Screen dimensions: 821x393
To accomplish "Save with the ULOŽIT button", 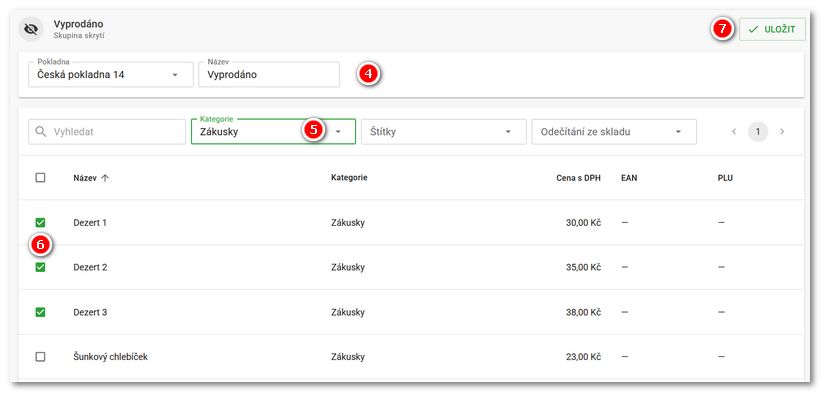I will [x=772, y=30].
